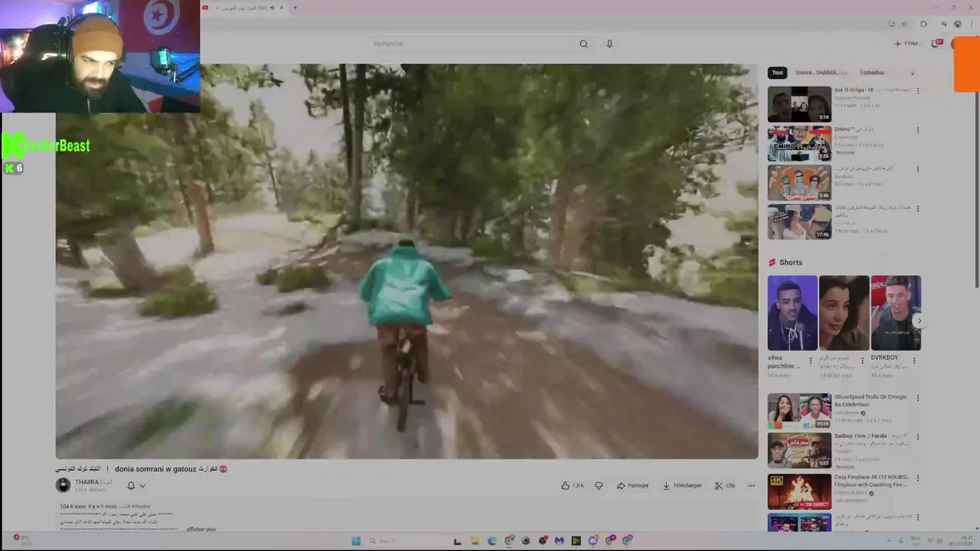980x551 pixels.
Task: Open Microsoft Edge from taskbar
Action: click(x=492, y=541)
